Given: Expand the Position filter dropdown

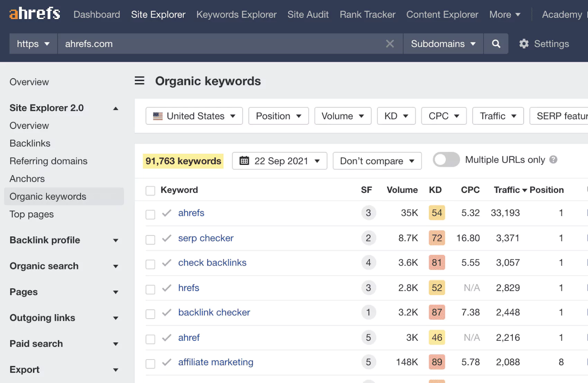Looking at the screenshot, I should point(278,116).
